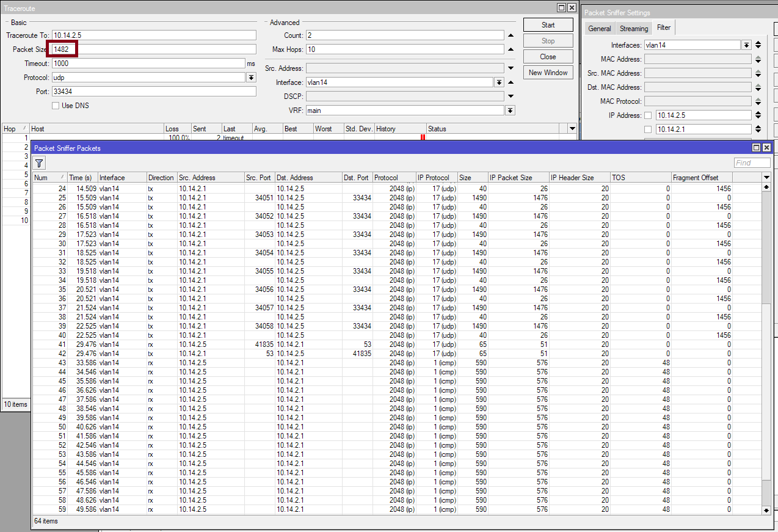Click the up/down arrows beside Src. MAC Address

click(x=758, y=73)
